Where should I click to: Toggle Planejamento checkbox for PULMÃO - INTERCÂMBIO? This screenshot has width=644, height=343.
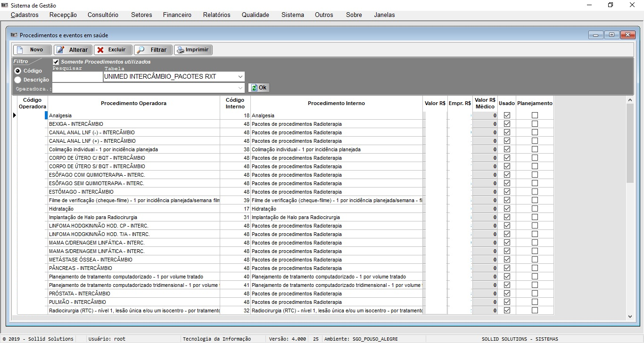pyautogui.click(x=535, y=302)
